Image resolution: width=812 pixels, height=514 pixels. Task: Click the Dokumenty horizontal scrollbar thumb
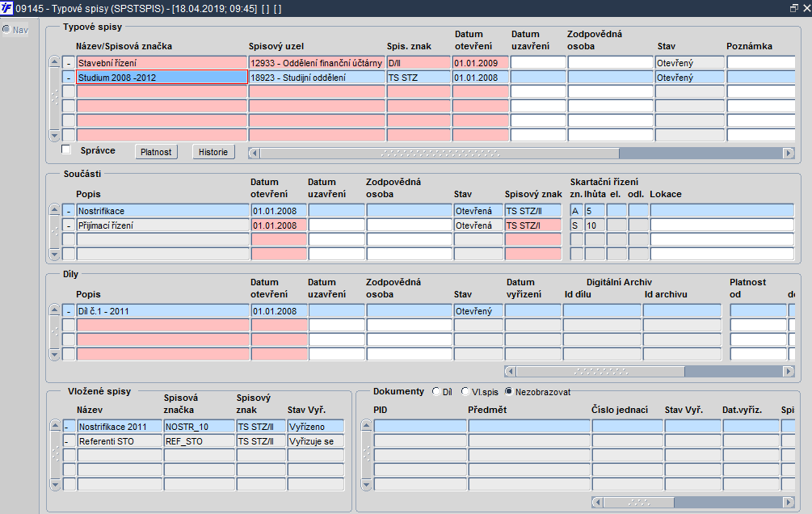[638, 502]
